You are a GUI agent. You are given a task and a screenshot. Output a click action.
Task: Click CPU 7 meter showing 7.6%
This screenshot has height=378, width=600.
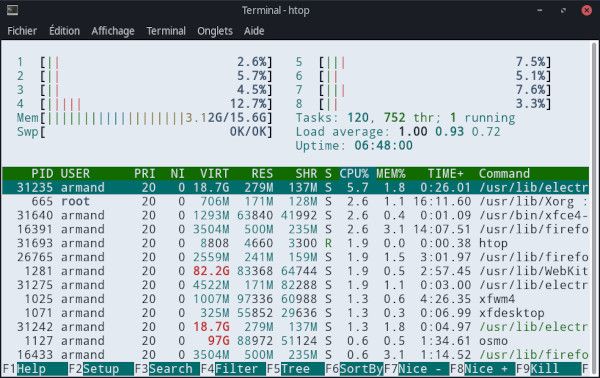pos(424,90)
